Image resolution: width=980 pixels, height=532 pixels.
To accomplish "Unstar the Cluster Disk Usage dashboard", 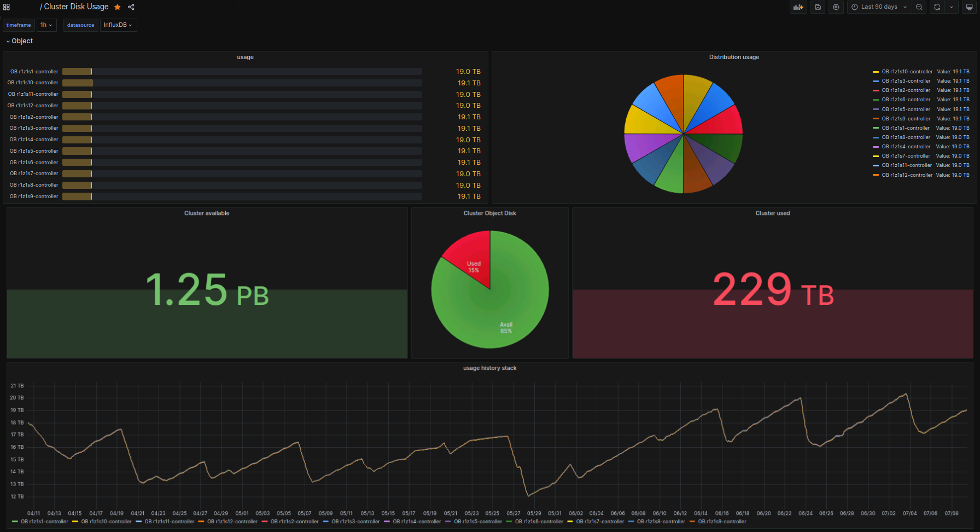I will click(x=117, y=7).
